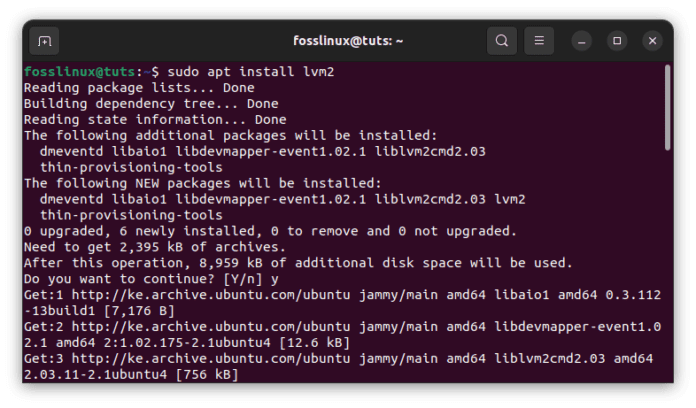Click the "0 upgraded, 6 newly installed" line

268,231
